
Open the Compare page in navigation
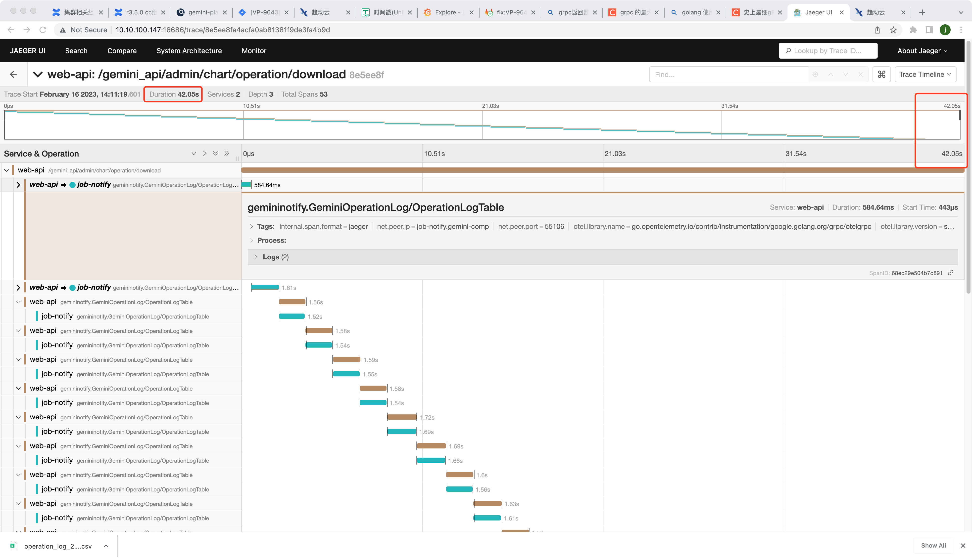coord(122,51)
